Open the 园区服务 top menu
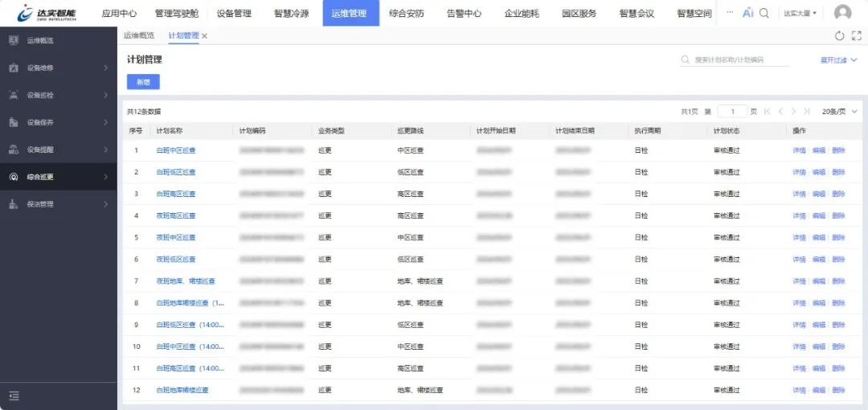The width and height of the screenshot is (868, 410). (579, 14)
